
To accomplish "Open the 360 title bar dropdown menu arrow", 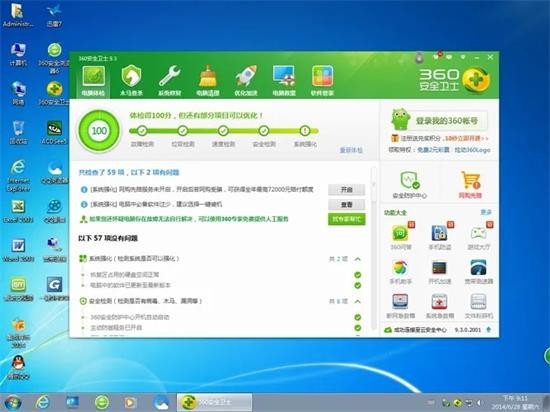I will (x=463, y=57).
